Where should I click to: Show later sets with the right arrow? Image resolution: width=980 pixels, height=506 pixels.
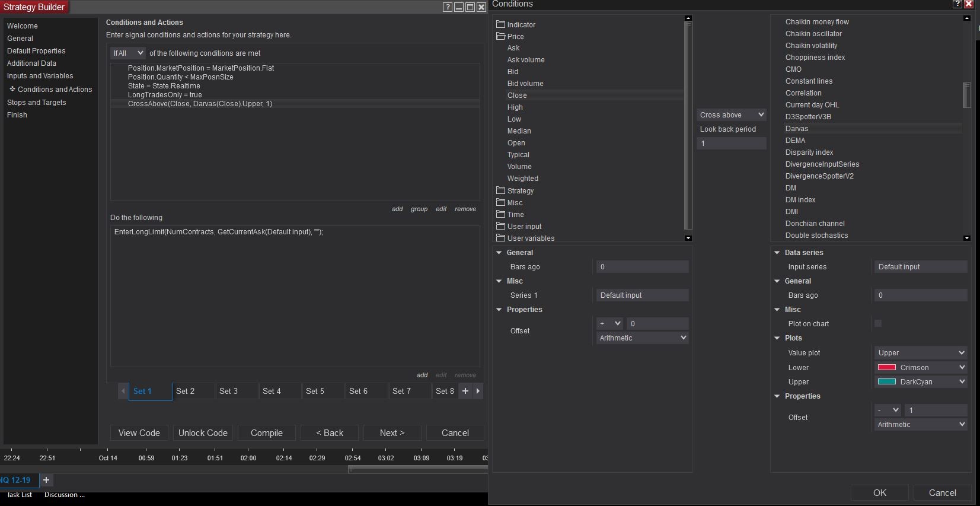click(x=478, y=391)
